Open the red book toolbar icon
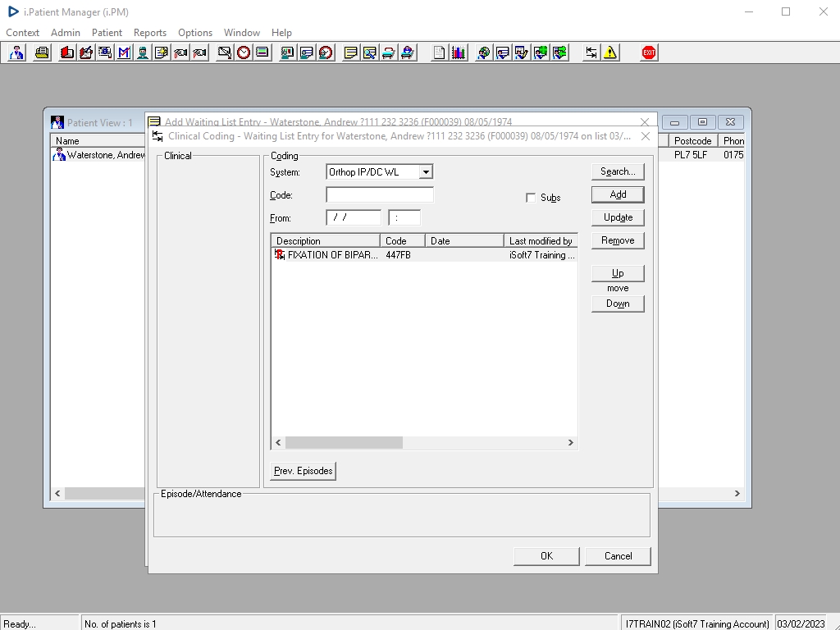Viewport: 840px width, 630px height. (67, 52)
